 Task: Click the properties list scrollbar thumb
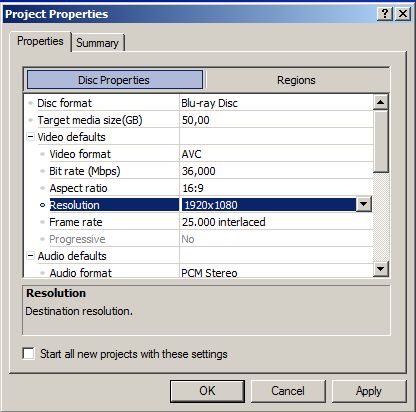pos(380,141)
